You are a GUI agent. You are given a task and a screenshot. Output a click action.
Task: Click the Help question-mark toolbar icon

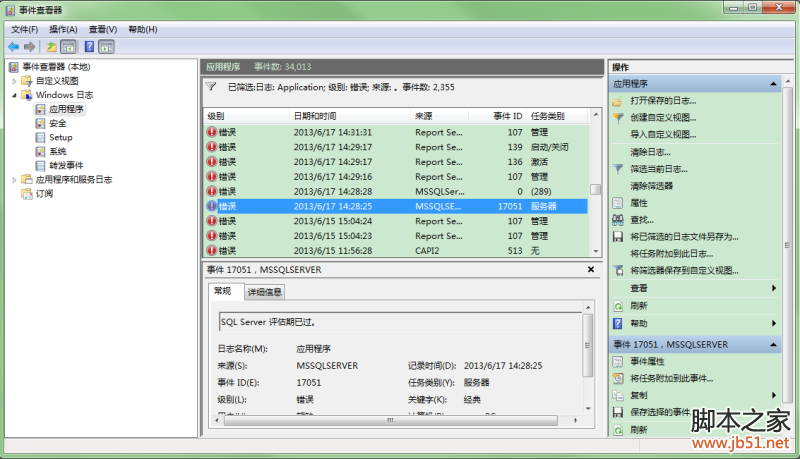pyautogui.click(x=89, y=47)
